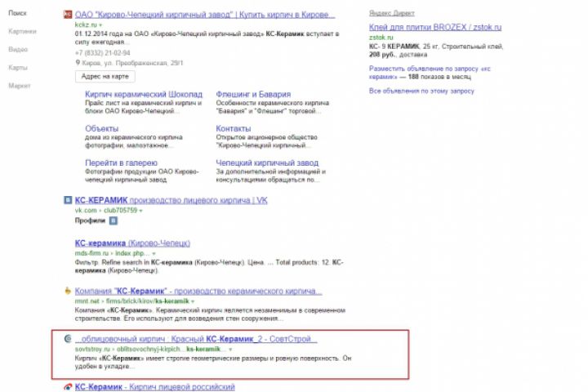
Task: Open the Контакты sitelink
Action: 234,129
